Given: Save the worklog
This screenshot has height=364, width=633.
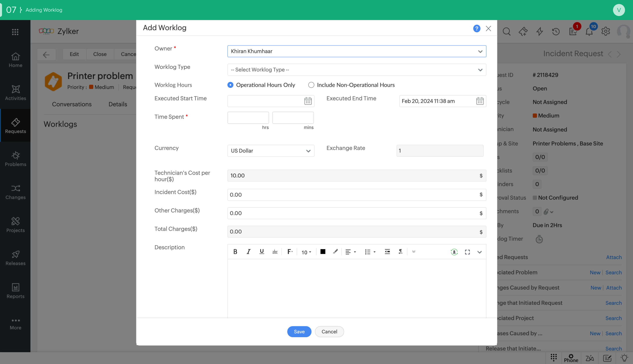Looking at the screenshot, I should (x=299, y=332).
